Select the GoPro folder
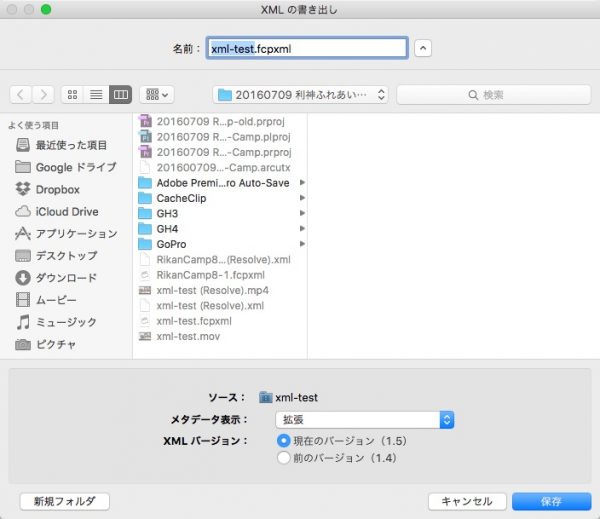The height and width of the screenshot is (519, 600). click(171, 244)
